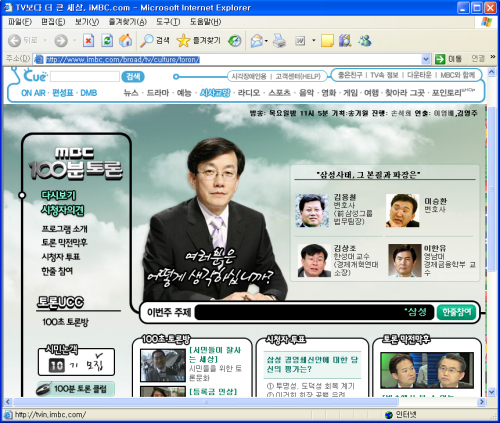This screenshot has width=500, height=423.
Task: Open the 한줄 참여 sidebar link
Action: pos(57,271)
